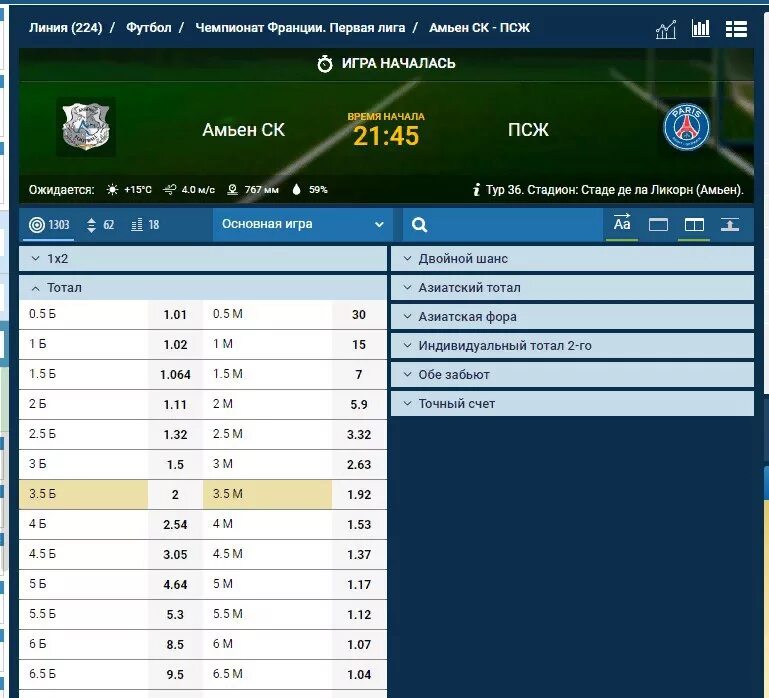Switch to two column layout icon
769x698 pixels.
[694, 225]
